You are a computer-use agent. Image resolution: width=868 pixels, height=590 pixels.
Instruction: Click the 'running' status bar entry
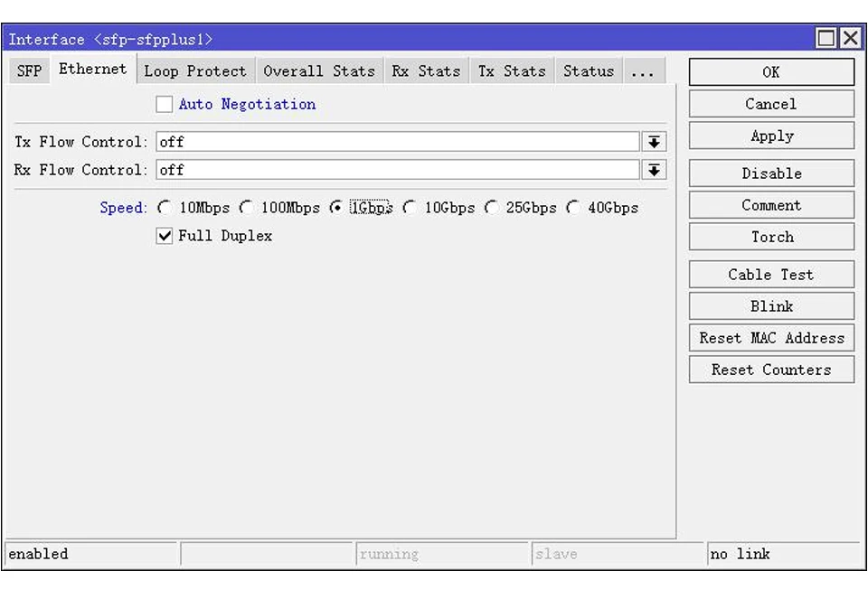tap(442, 554)
